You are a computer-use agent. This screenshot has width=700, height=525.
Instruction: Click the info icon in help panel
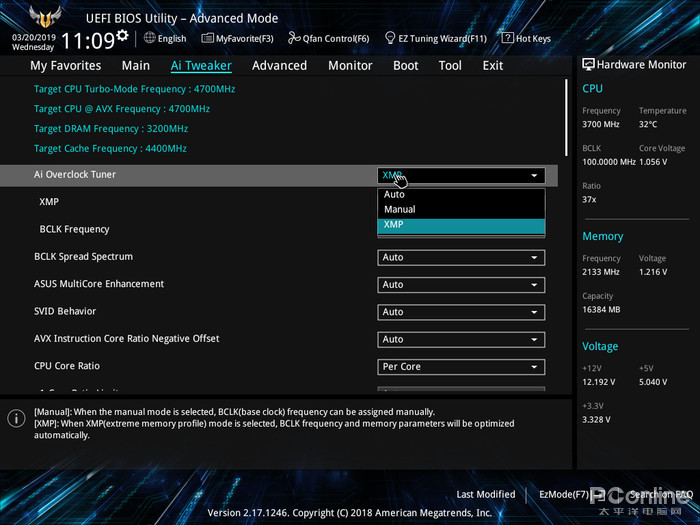tap(16, 418)
